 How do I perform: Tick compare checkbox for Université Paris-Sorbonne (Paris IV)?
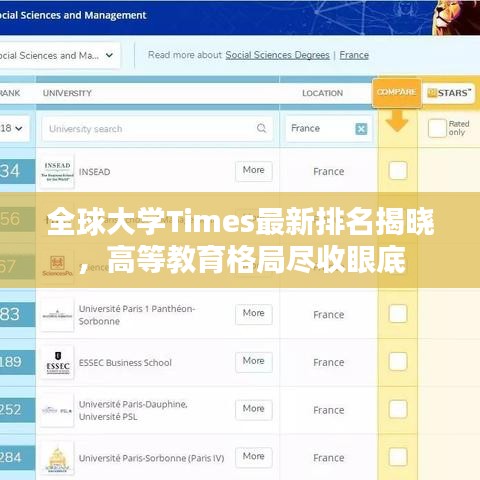398,457
